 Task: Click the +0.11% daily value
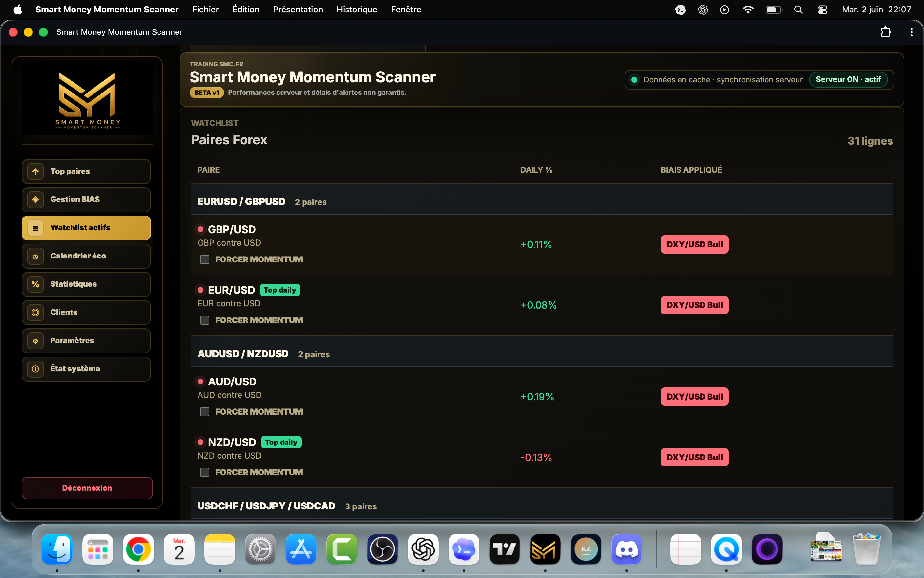point(536,245)
